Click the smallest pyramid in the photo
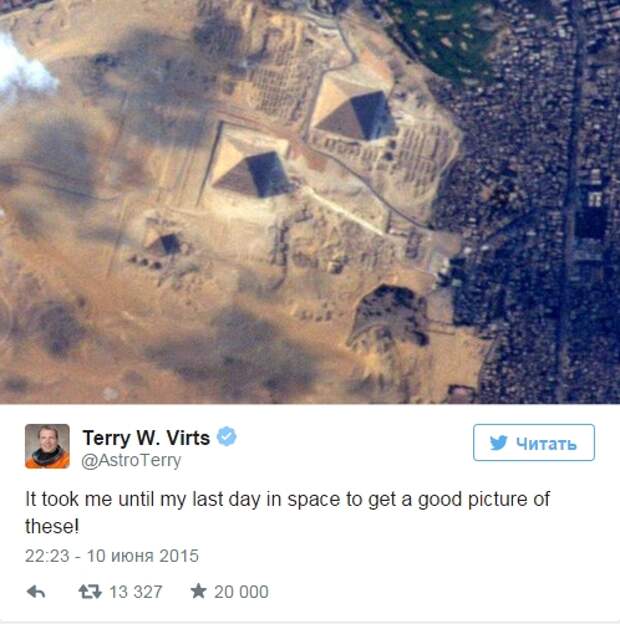 pos(164,243)
